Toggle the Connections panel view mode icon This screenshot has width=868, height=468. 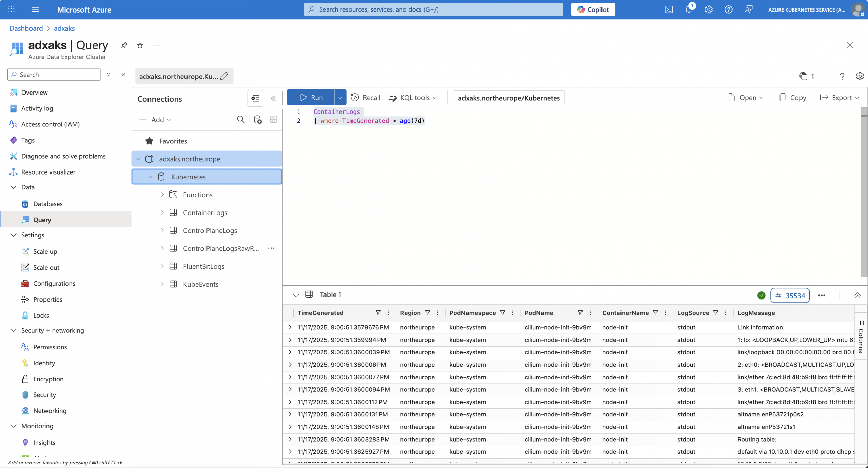[255, 99]
